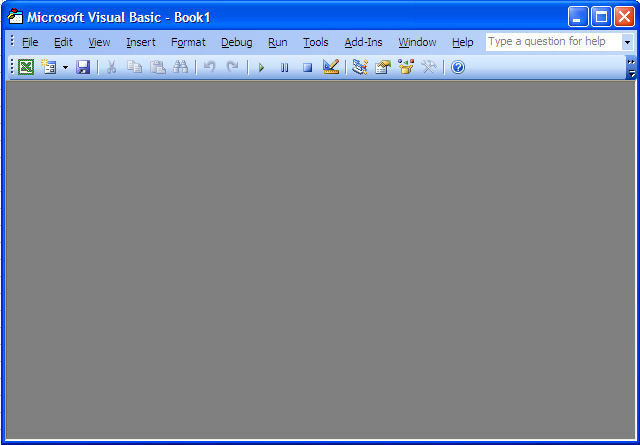The width and height of the screenshot is (640, 445).
Task: Open the Window menu
Action: 417,42
